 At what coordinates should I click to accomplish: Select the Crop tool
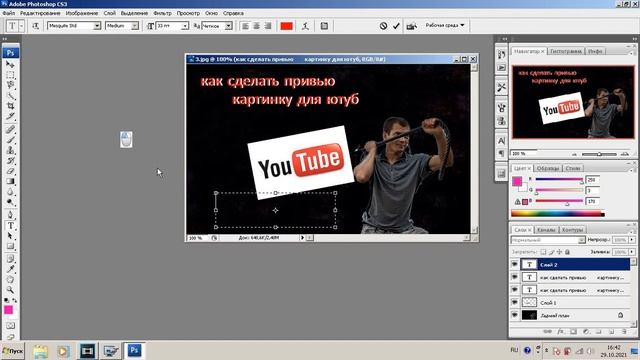(10, 106)
